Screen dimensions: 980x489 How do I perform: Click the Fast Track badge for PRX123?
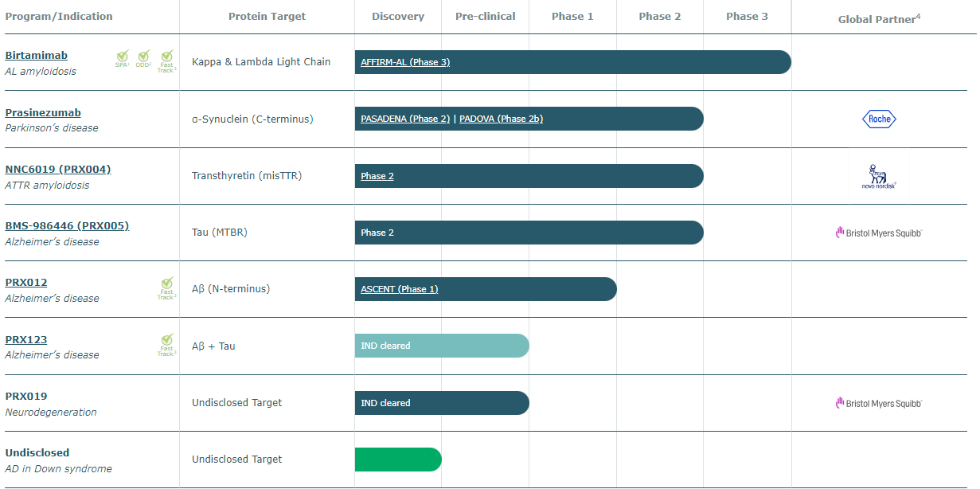(x=166, y=345)
